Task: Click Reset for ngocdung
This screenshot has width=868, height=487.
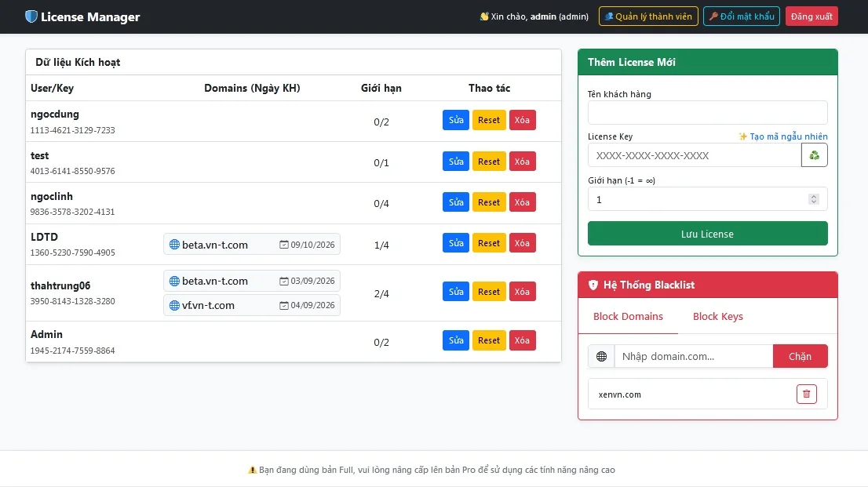Action: click(489, 120)
